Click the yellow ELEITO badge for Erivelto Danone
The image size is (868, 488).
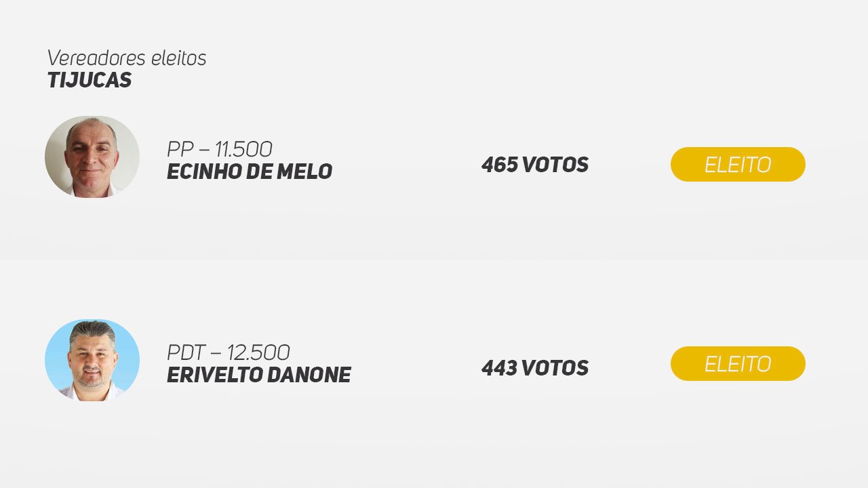[738, 363]
